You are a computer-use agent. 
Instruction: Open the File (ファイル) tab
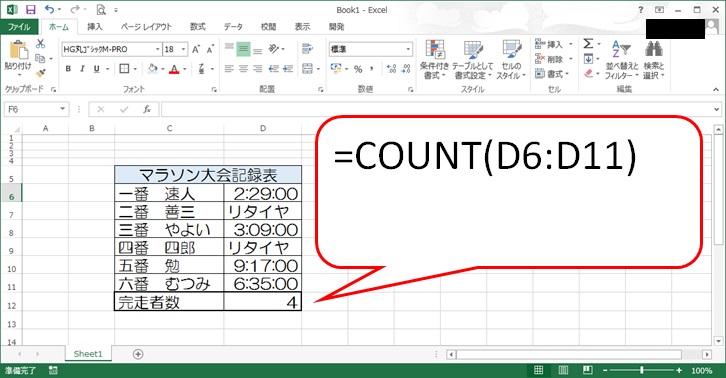point(19,27)
